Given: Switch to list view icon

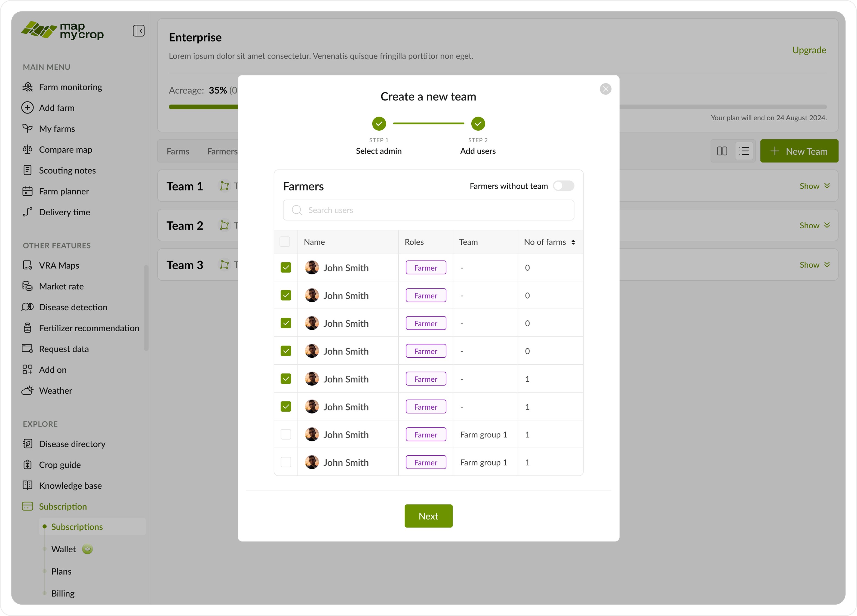Looking at the screenshot, I should [x=744, y=151].
